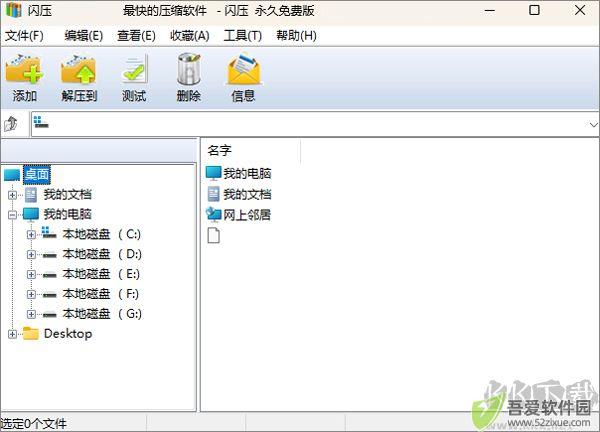
Task: Click the 删除 (Delete) trash icon
Action: point(189,69)
